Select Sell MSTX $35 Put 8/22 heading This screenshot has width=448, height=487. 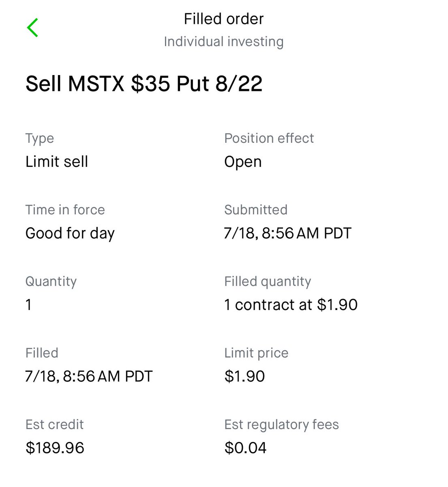pyautogui.click(x=144, y=84)
